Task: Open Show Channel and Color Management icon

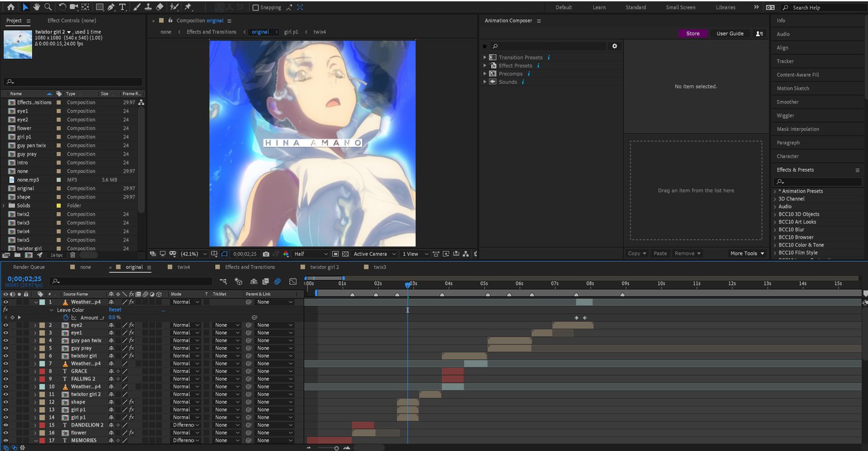Action: tap(286, 254)
